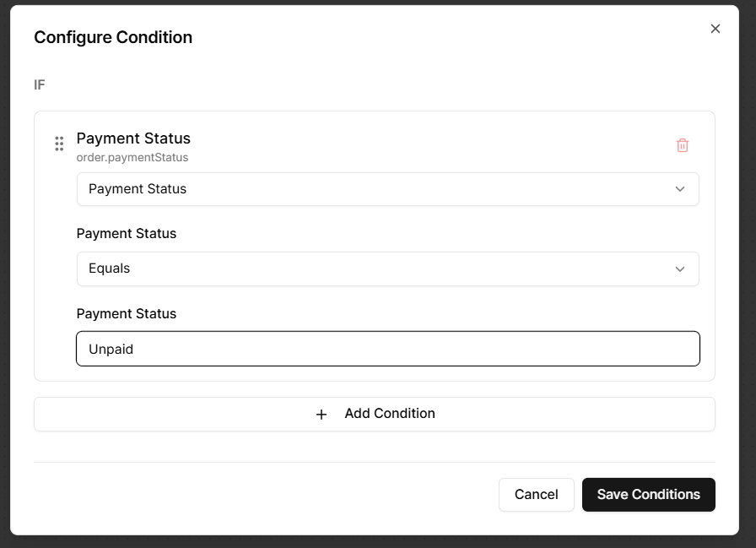Click the Payment Status label above Equals dropdown
This screenshot has height=548, width=756.
point(127,234)
